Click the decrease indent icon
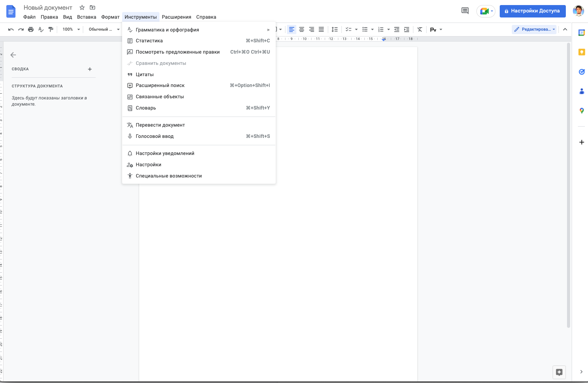This screenshot has height=383, width=588. coord(397,30)
